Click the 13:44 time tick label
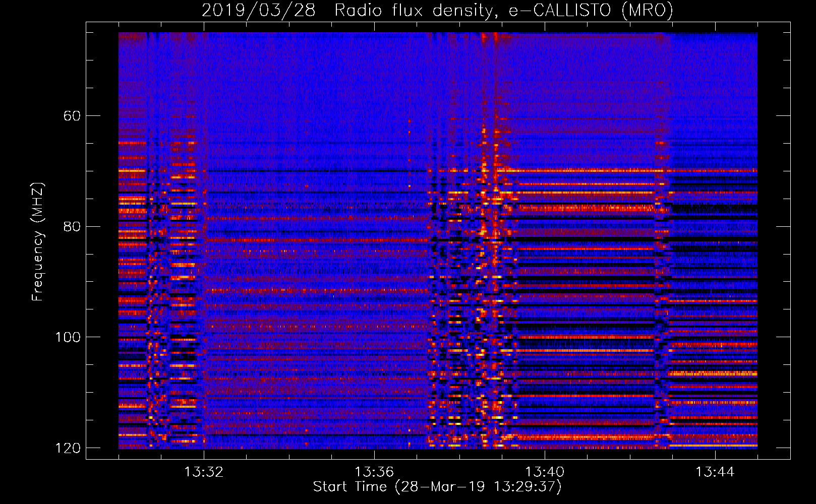 point(715,472)
